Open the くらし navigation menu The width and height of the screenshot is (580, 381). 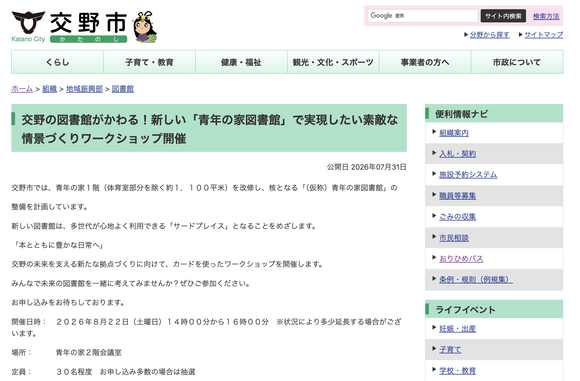tap(57, 62)
